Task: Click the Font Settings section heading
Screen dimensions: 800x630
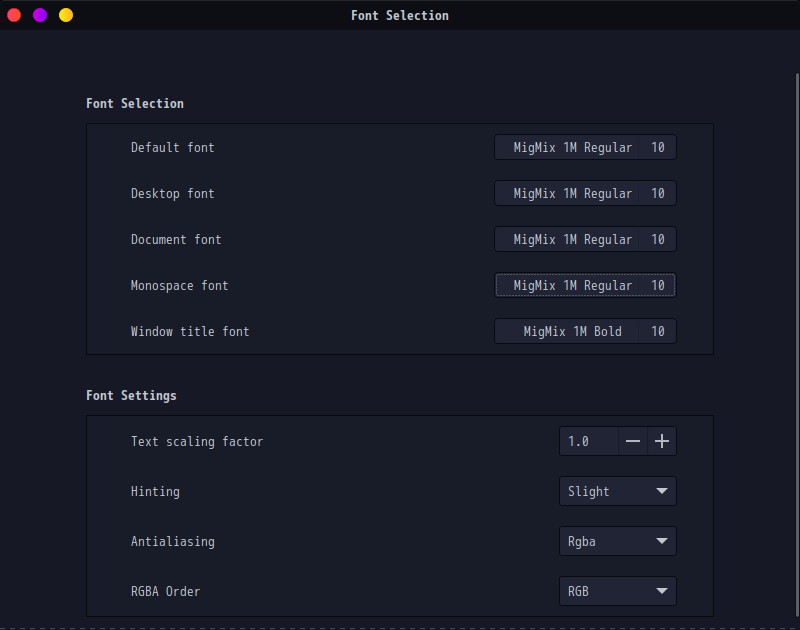Action: coord(131,395)
